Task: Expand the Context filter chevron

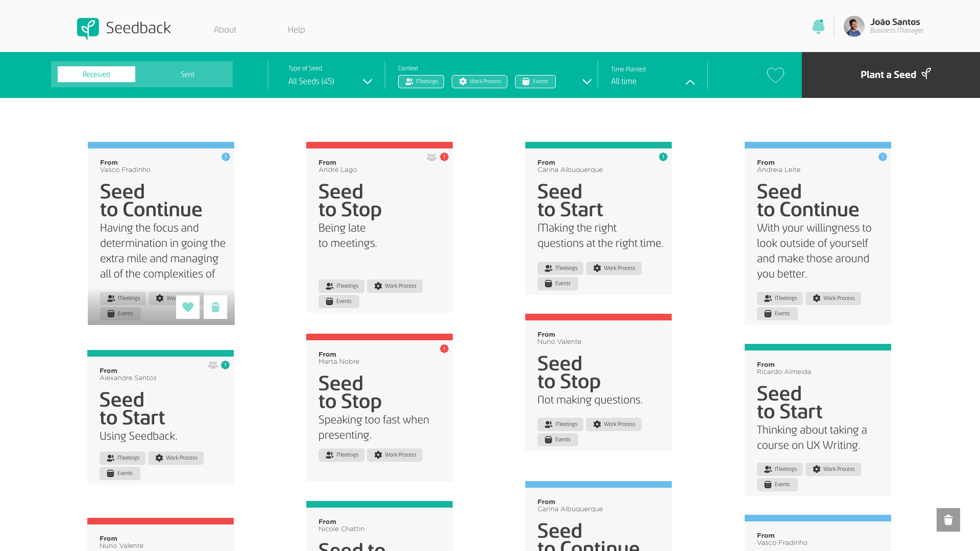Action: point(587,82)
